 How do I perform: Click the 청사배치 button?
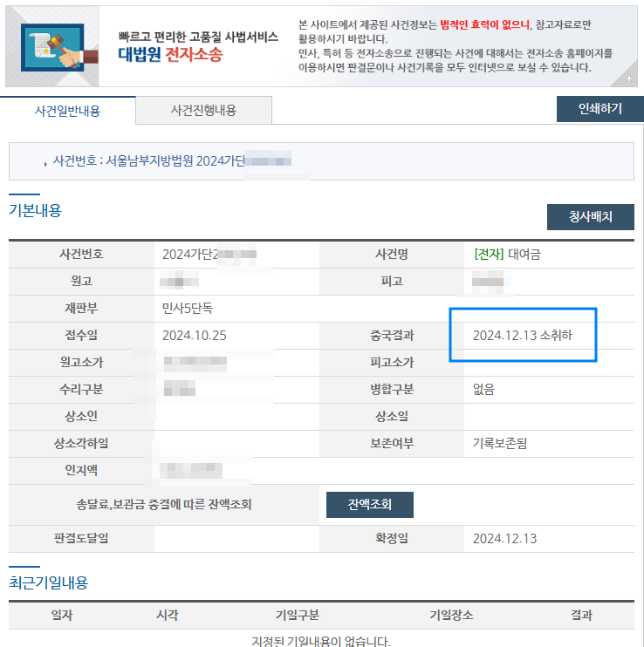click(590, 217)
